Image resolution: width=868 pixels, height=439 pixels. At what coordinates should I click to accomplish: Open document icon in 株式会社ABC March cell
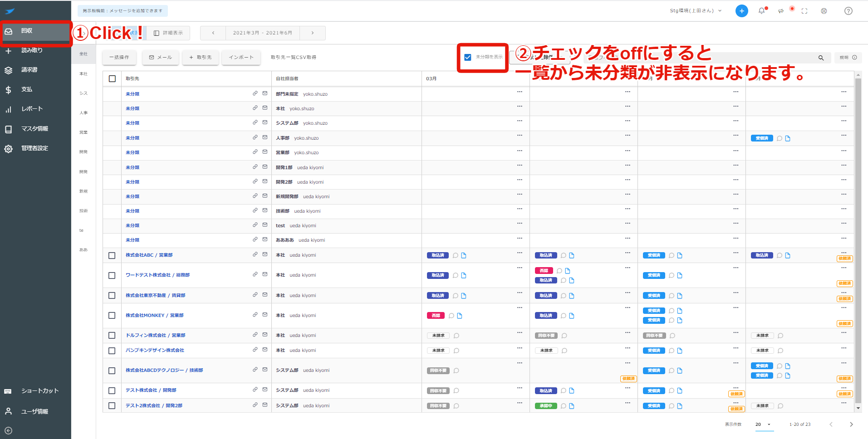click(464, 256)
